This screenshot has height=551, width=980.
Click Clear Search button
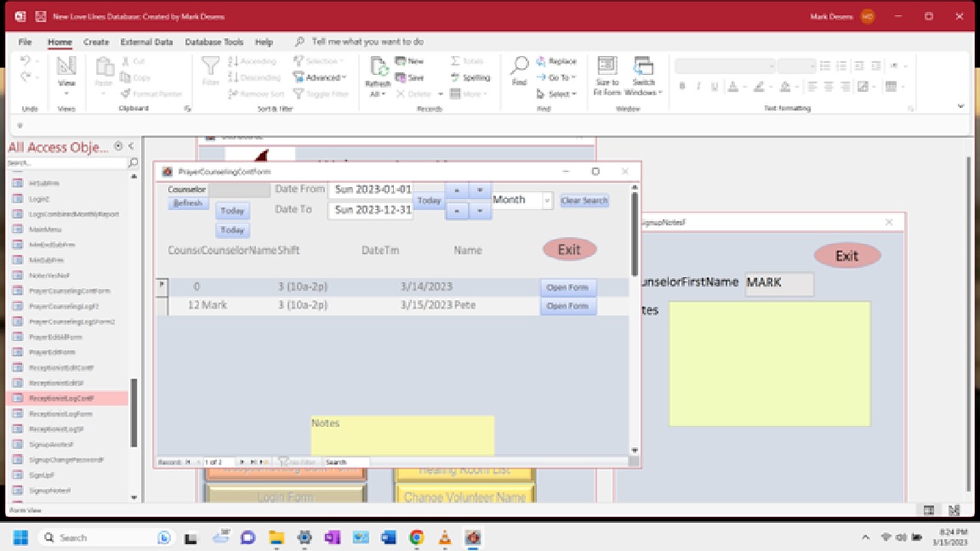[584, 201]
